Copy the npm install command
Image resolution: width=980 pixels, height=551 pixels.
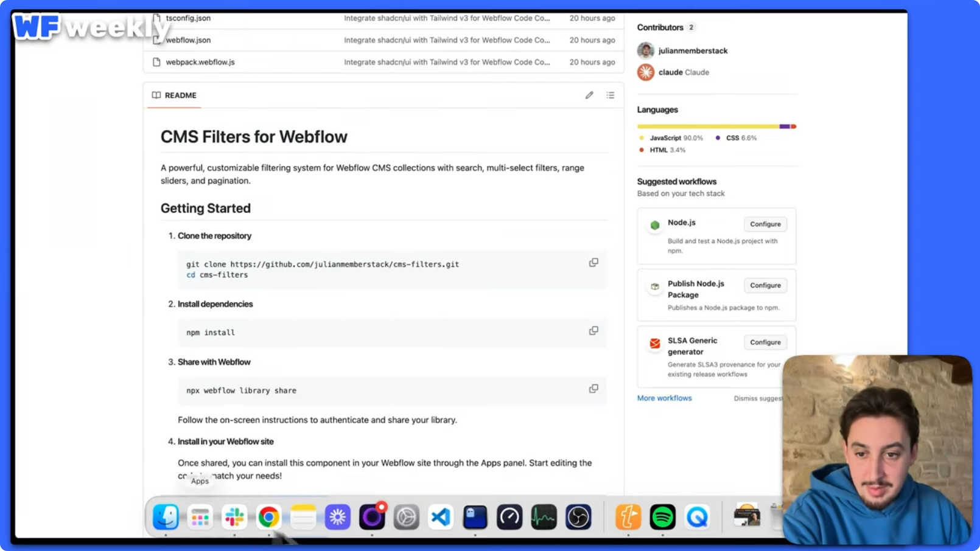(593, 331)
